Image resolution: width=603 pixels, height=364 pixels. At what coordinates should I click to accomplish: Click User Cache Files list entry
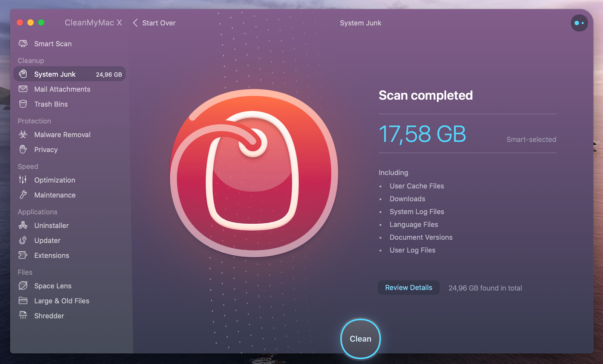[417, 186]
